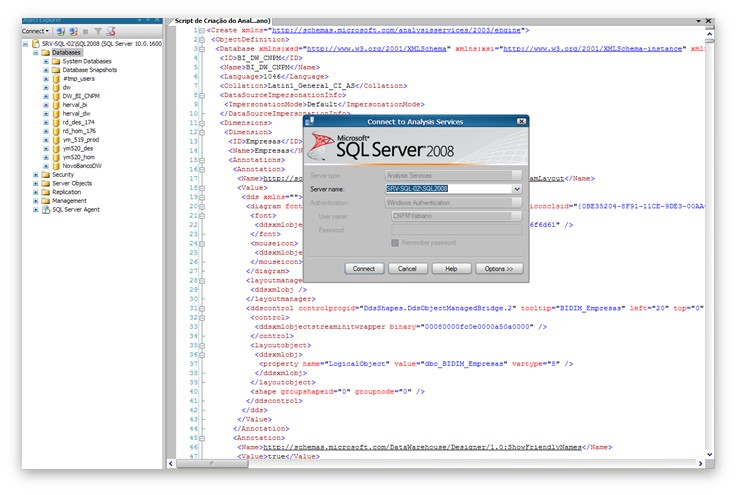Click the Replication folder icon
Screen dimensions: 737x495
click(46, 192)
